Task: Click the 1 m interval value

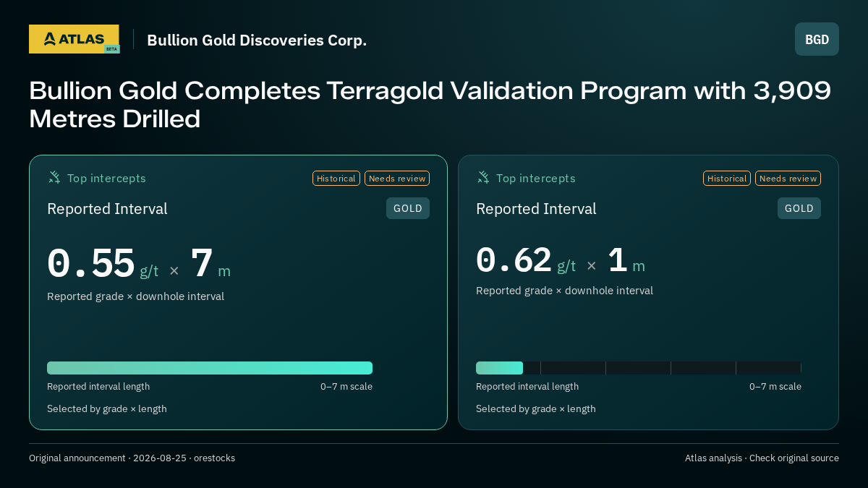Action: tap(626, 261)
